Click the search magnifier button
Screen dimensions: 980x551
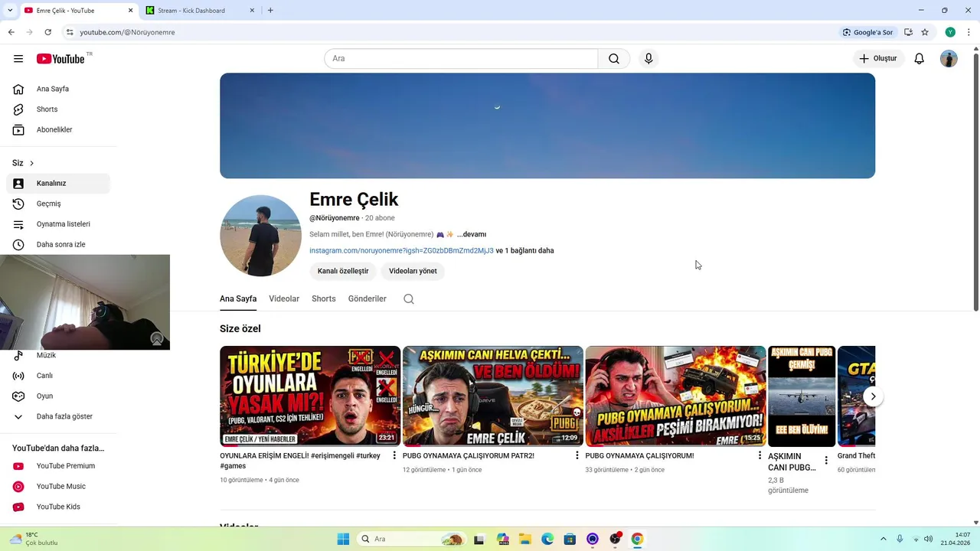click(x=614, y=59)
